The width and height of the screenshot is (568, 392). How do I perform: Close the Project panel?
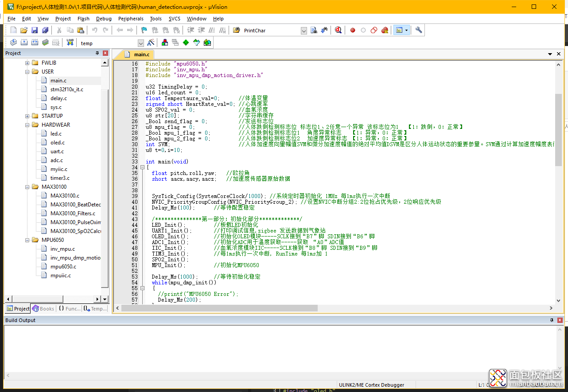pos(105,53)
